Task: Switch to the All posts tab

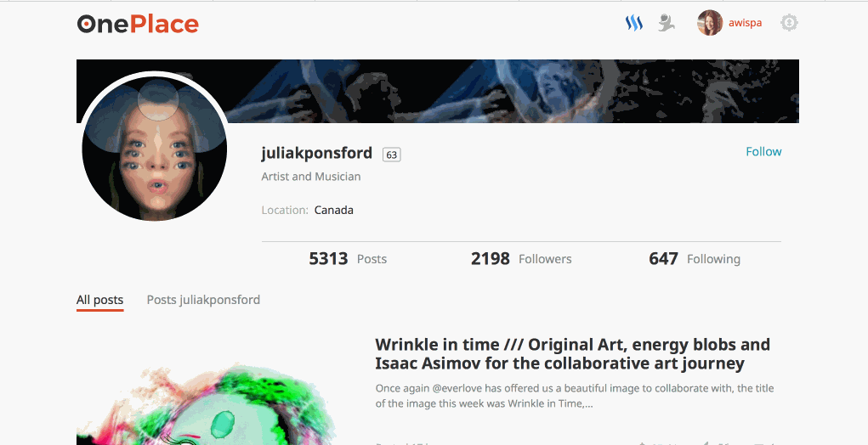Action: (99, 300)
